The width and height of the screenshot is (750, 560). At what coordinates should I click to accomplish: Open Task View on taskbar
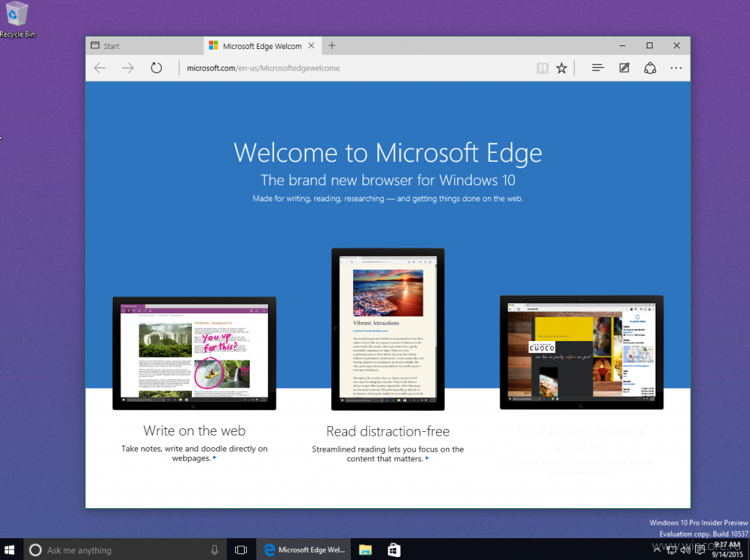tap(240, 550)
